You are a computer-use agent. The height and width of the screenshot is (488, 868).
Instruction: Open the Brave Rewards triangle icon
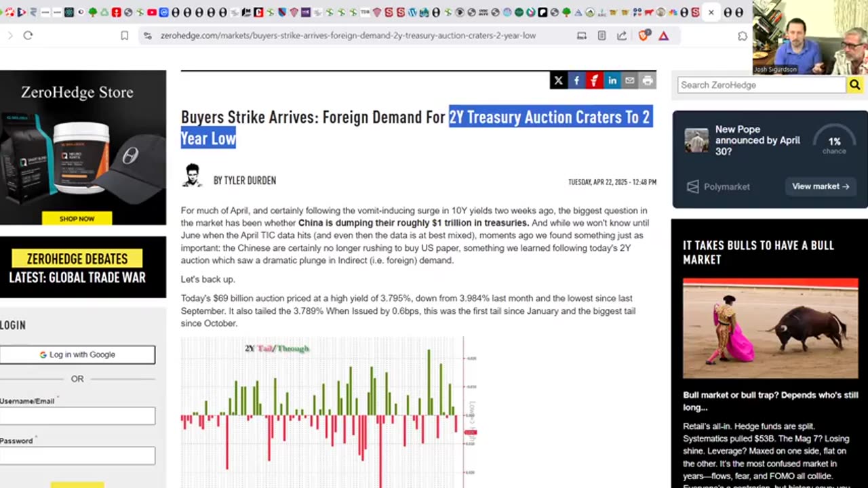[x=664, y=35]
